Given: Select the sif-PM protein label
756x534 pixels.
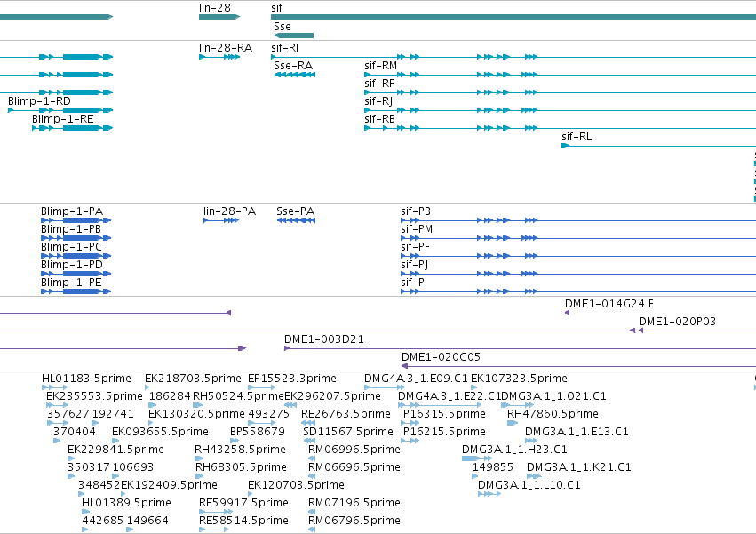Looking at the screenshot, I should pos(416,228).
